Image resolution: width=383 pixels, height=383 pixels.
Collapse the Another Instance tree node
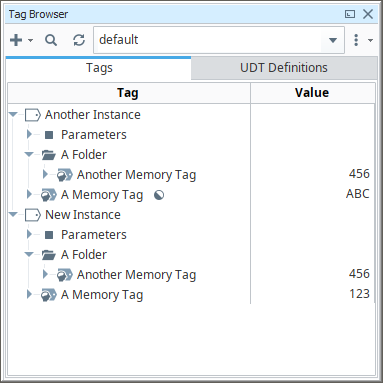(x=13, y=115)
